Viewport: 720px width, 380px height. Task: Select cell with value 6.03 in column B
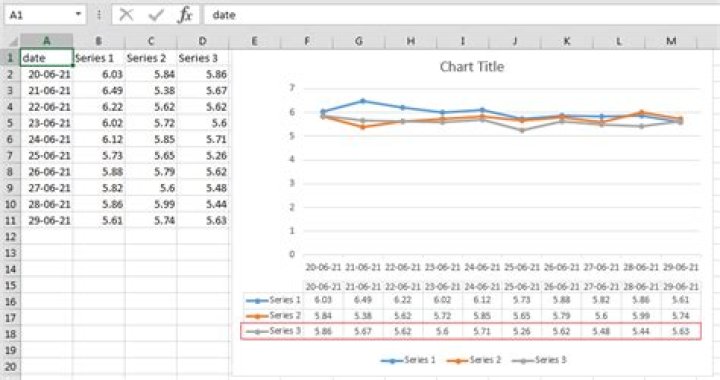[99, 74]
